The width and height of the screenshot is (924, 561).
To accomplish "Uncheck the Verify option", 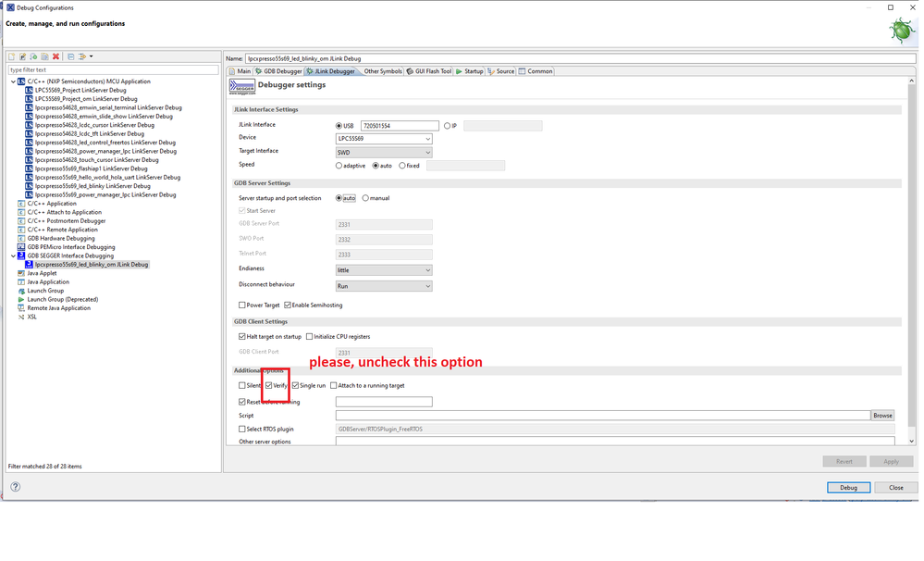I will coord(269,386).
